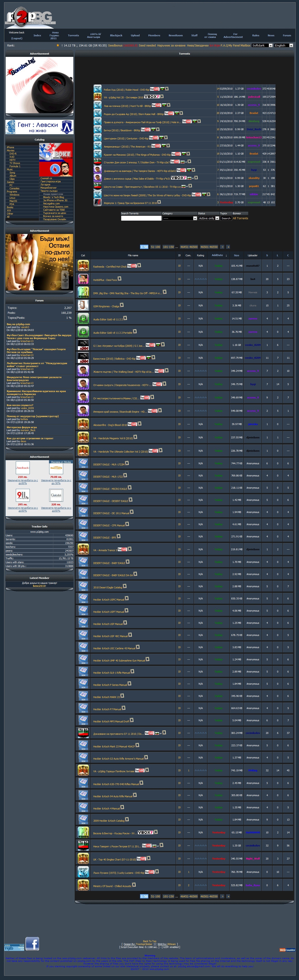The image size is (299, 980).
Task: Click the bookmark icon next to Hot60Plus - Desi Foxx
Action: [x=119, y=278]
